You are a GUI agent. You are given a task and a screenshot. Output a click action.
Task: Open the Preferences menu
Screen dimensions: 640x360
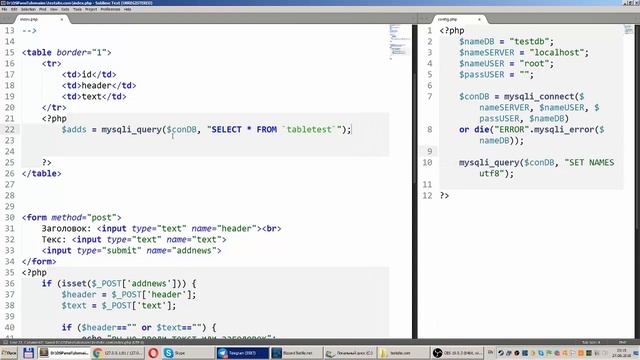tap(110, 9)
